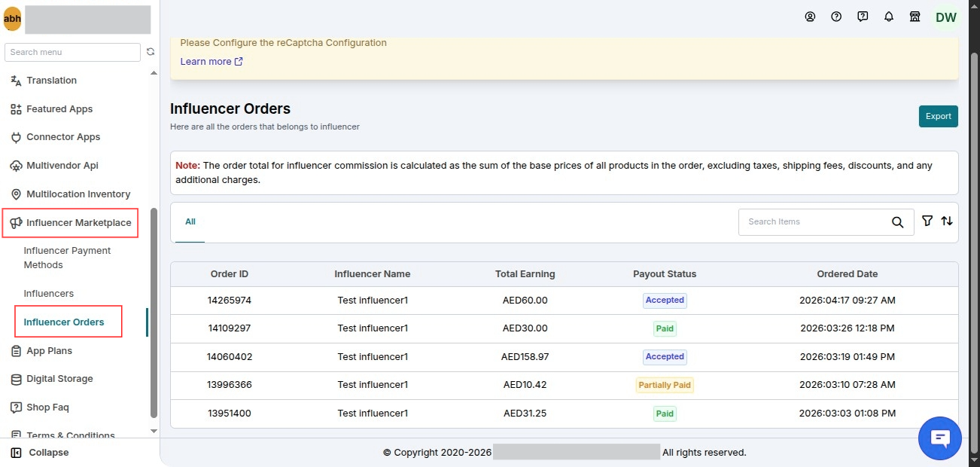Click the Shop Faq icon
The image size is (980, 467).
click(16, 407)
